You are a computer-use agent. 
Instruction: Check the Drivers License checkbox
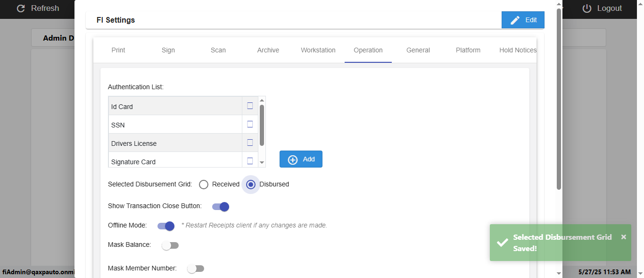click(250, 143)
